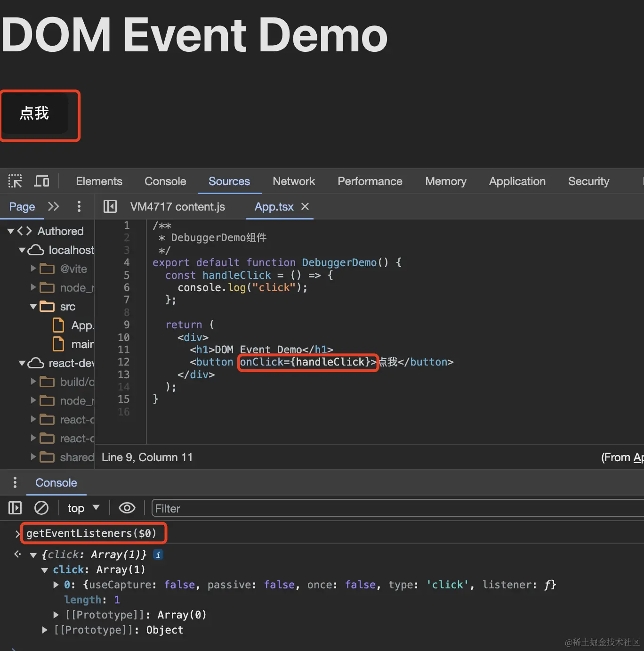Open the Elements tab
Image resolution: width=644 pixels, height=651 pixels.
click(x=99, y=181)
